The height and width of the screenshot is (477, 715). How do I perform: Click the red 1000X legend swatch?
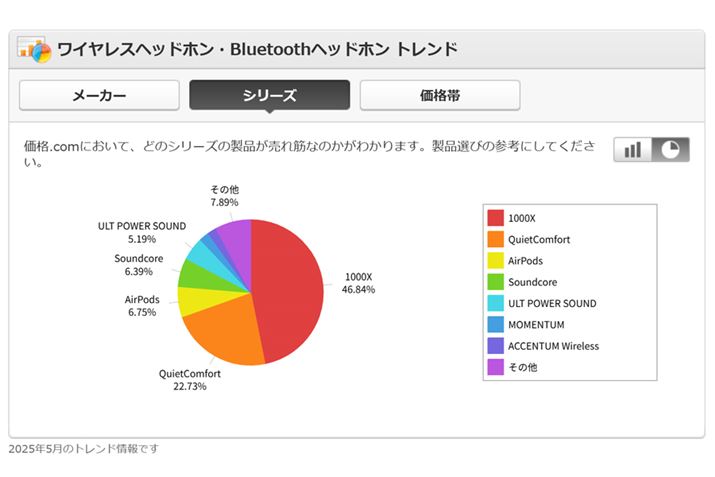pyautogui.click(x=495, y=218)
